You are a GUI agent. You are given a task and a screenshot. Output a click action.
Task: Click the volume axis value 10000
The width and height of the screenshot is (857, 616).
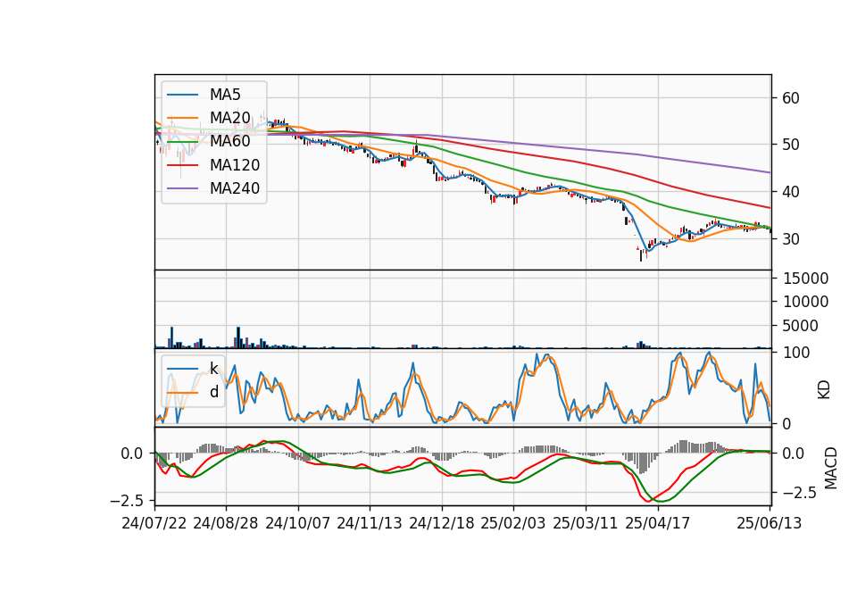click(x=805, y=302)
